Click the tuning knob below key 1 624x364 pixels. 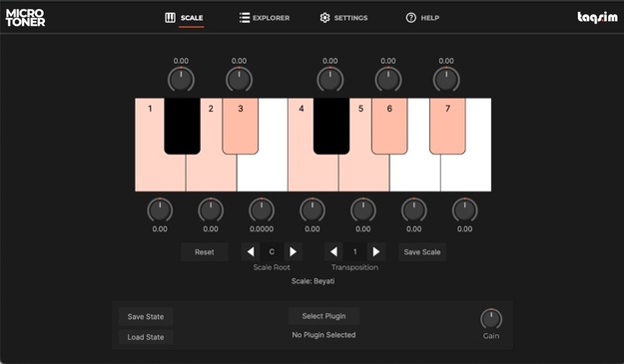tap(160, 209)
